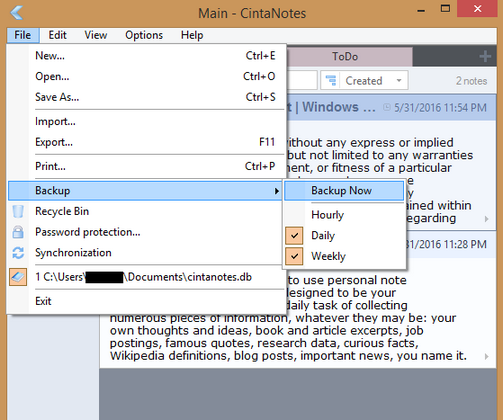Click the sync arrows icon beside Synchronization
The height and width of the screenshot is (420, 503).
18,253
